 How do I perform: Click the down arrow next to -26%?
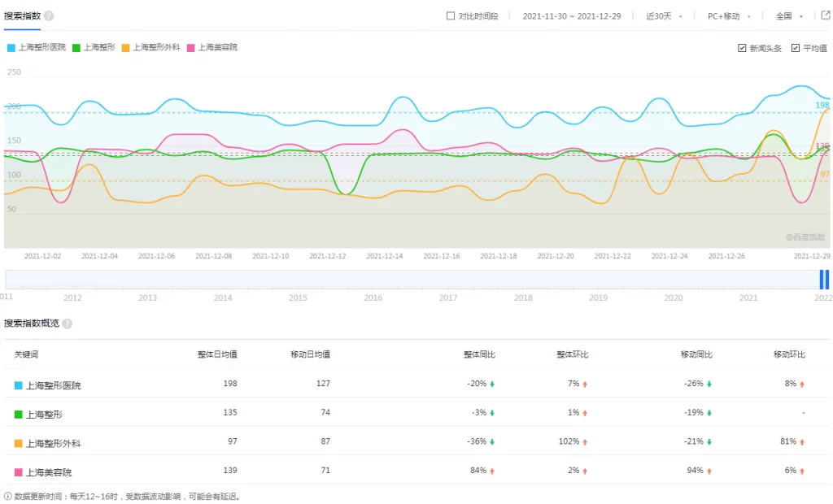coord(709,384)
